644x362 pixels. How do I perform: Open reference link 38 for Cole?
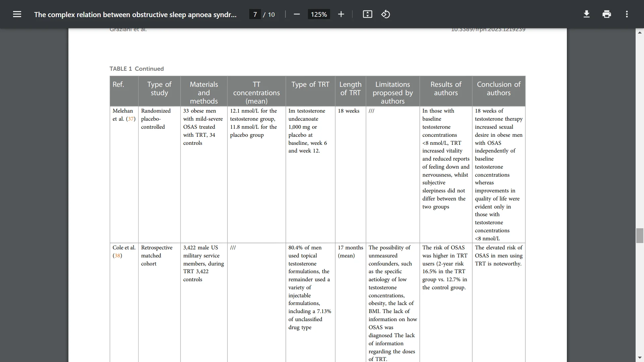pos(117,256)
